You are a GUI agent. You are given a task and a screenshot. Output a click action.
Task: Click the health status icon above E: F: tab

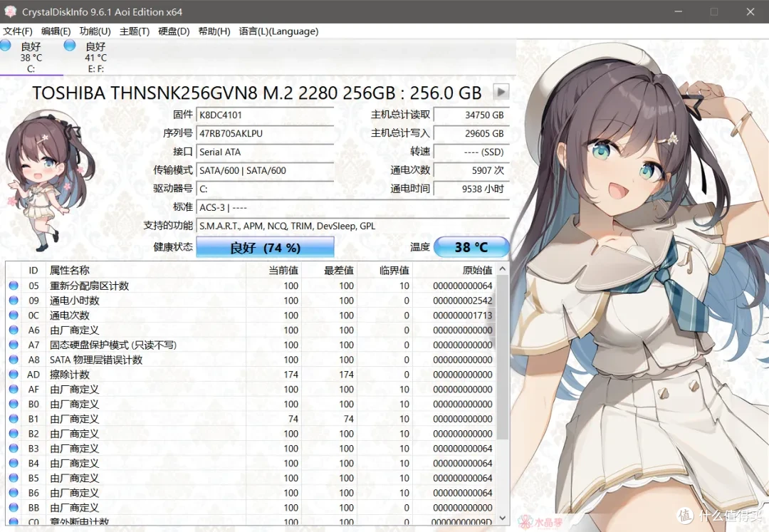click(70, 46)
